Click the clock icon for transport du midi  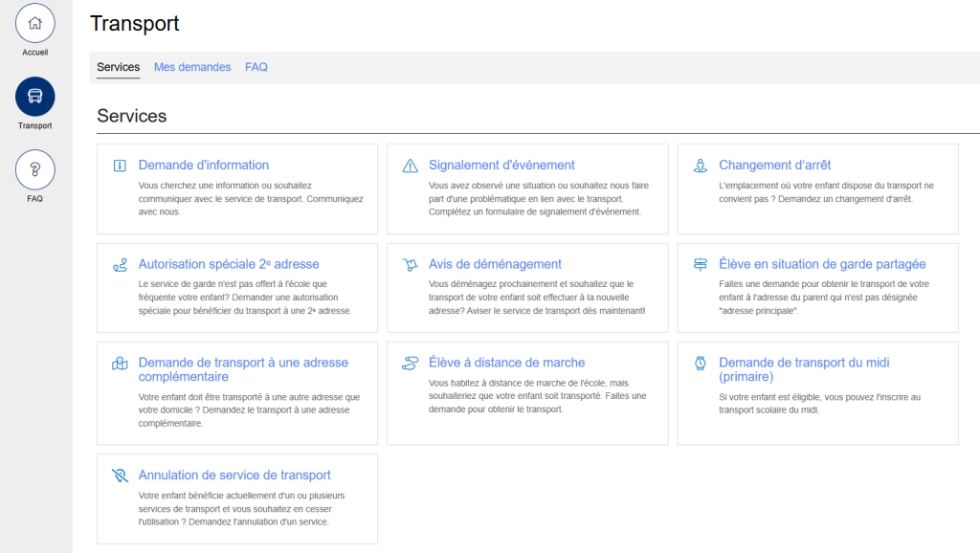click(701, 364)
